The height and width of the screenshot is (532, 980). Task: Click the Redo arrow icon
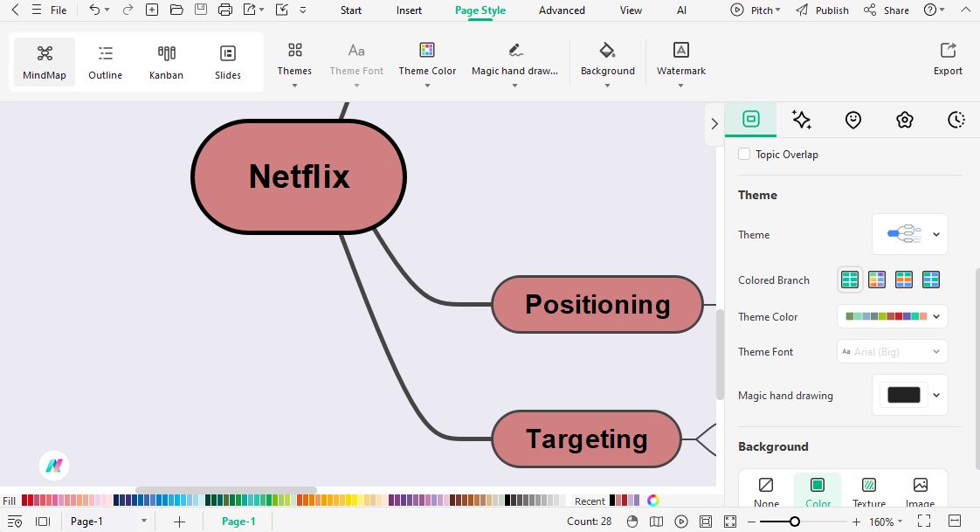tap(128, 10)
